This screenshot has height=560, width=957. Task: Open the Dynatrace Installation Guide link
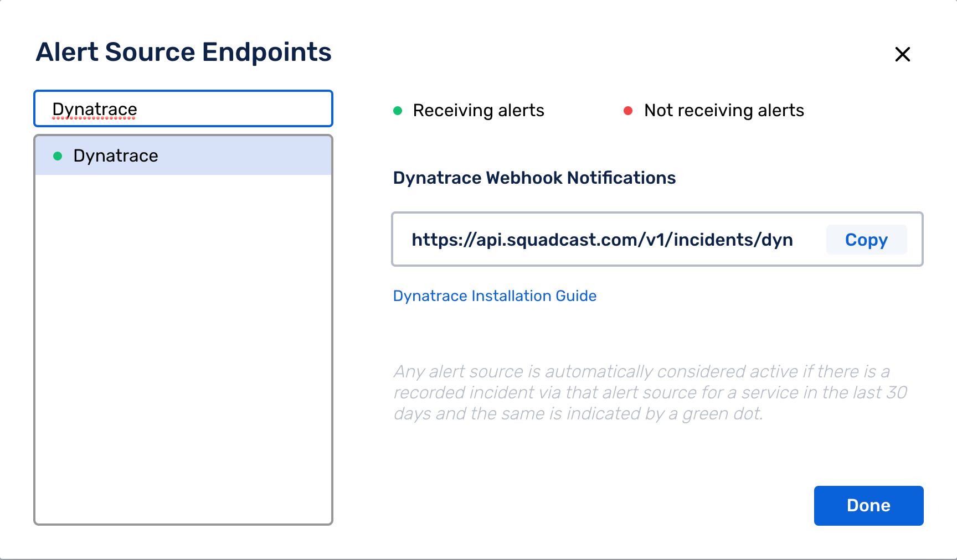click(x=495, y=296)
